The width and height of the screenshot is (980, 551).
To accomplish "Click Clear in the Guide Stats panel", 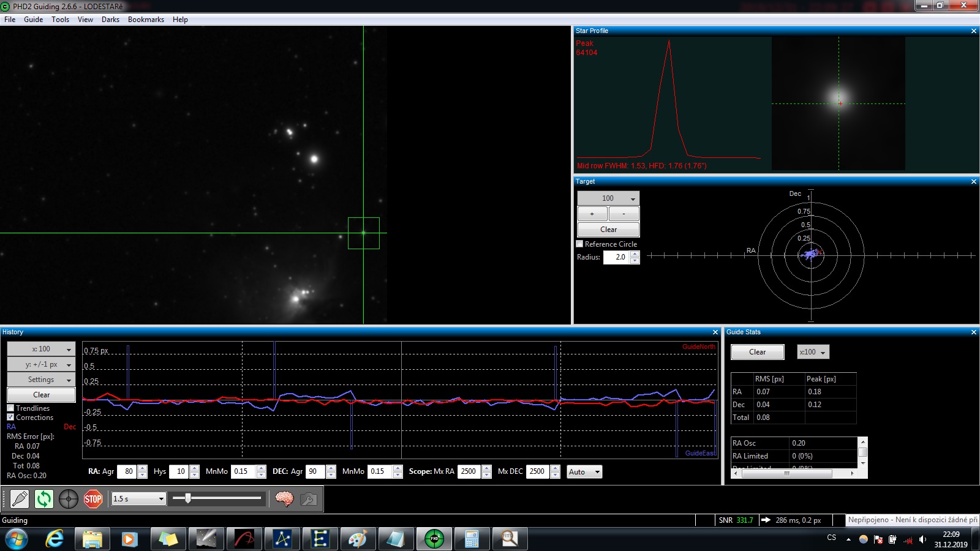I will [x=758, y=352].
